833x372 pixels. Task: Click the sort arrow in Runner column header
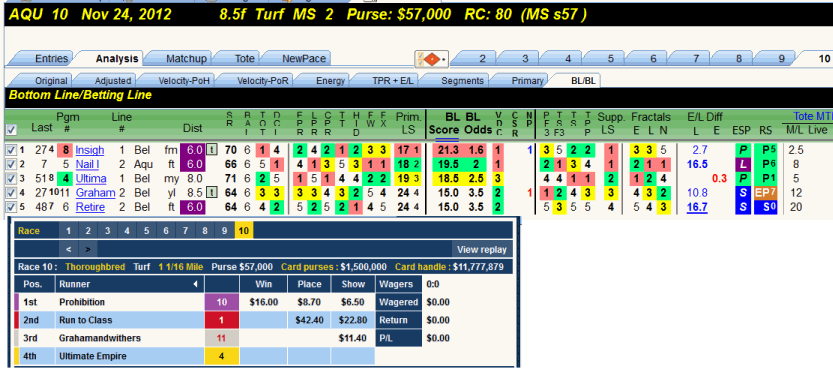[x=196, y=284]
